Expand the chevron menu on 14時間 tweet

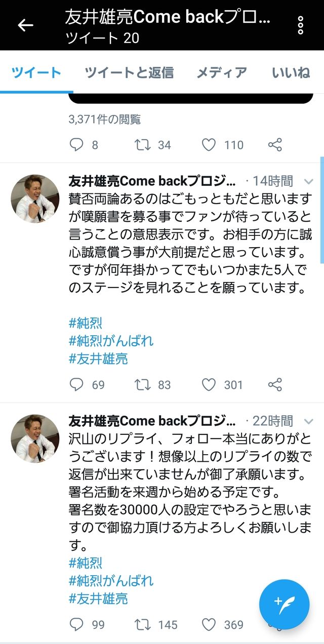click(x=308, y=181)
